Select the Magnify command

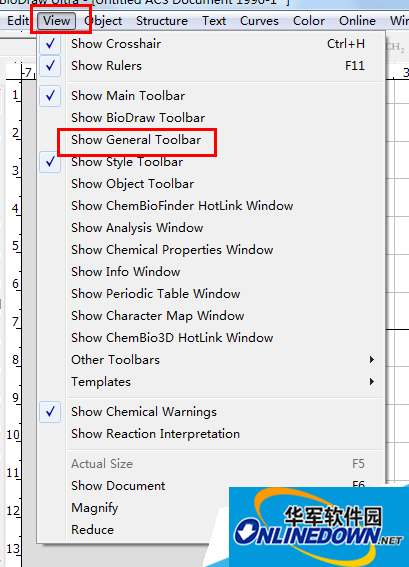tap(94, 508)
